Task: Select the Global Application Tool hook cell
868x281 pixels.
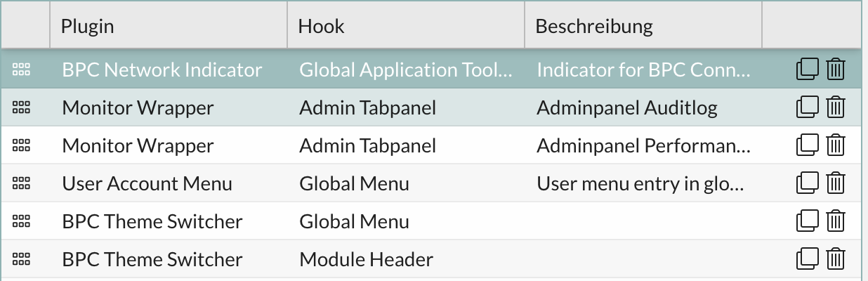Action: pyautogui.click(x=405, y=70)
